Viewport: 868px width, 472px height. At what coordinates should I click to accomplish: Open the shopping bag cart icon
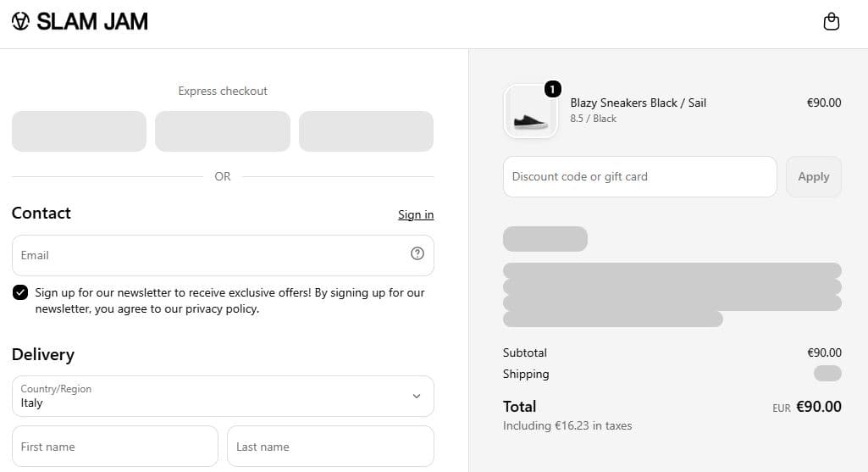pos(831,21)
